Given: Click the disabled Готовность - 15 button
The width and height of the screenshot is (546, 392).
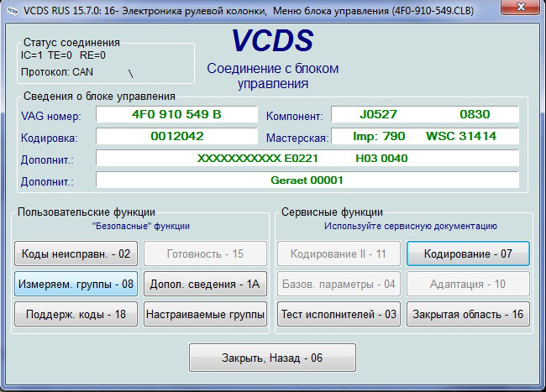Looking at the screenshot, I should pos(205,253).
